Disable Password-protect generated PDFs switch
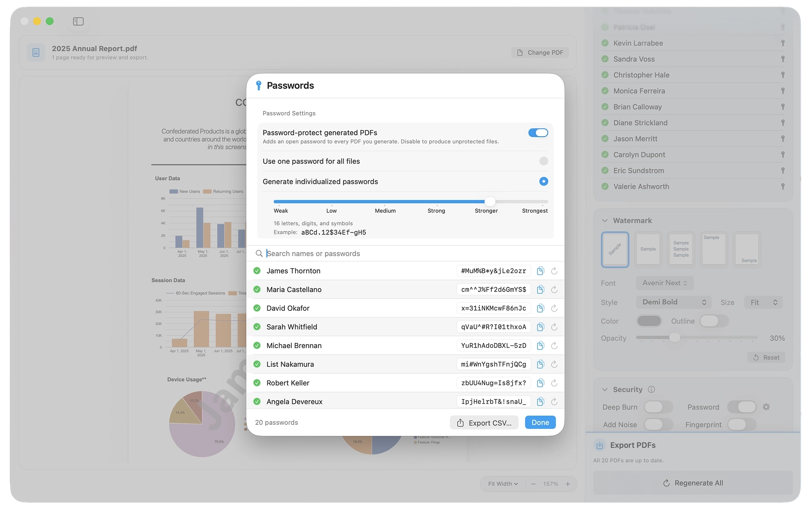The width and height of the screenshot is (812, 511). tap(538, 133)
